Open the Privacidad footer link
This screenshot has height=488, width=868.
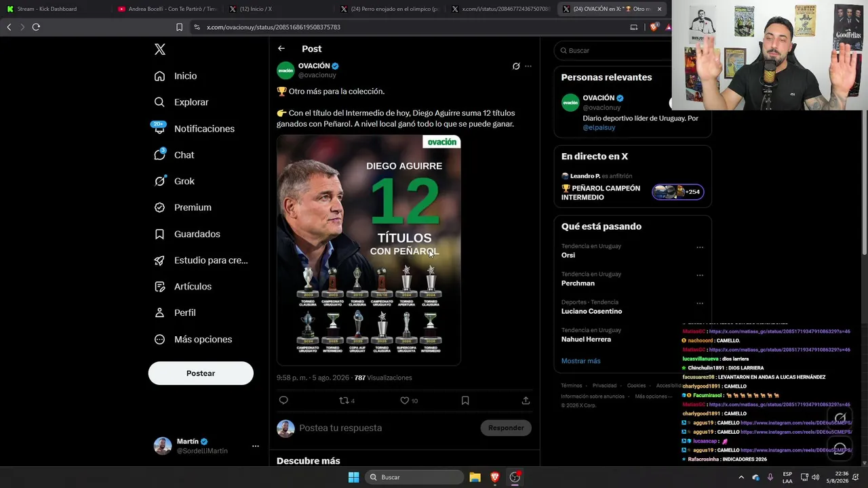coord(605,386)
